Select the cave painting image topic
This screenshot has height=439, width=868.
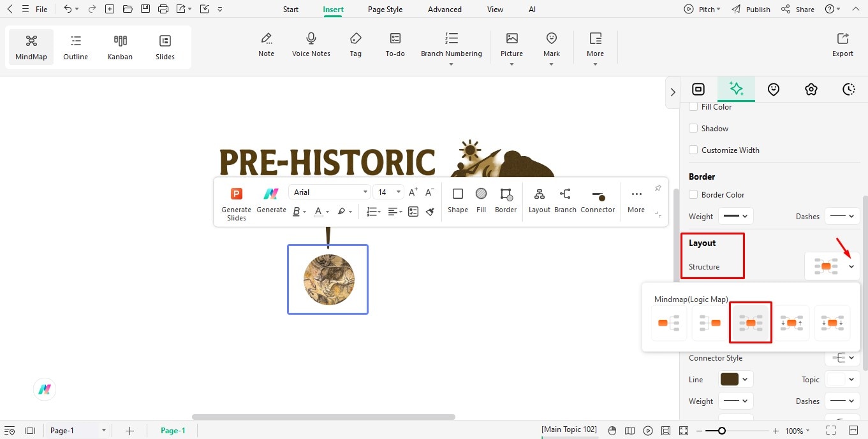coord(328,279)
